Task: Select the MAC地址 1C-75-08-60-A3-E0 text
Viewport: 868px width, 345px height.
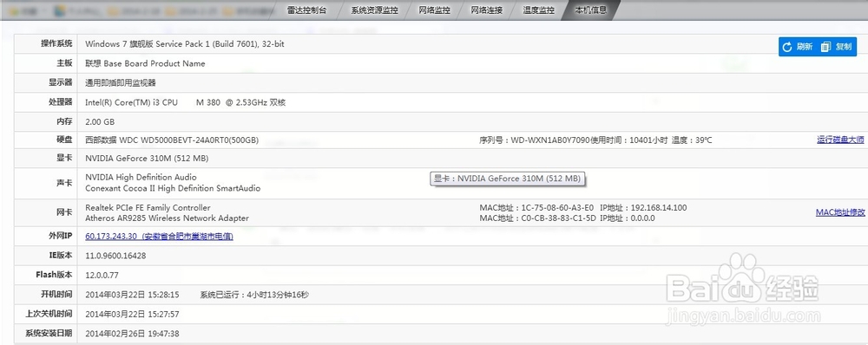Action: coord(536,208)
